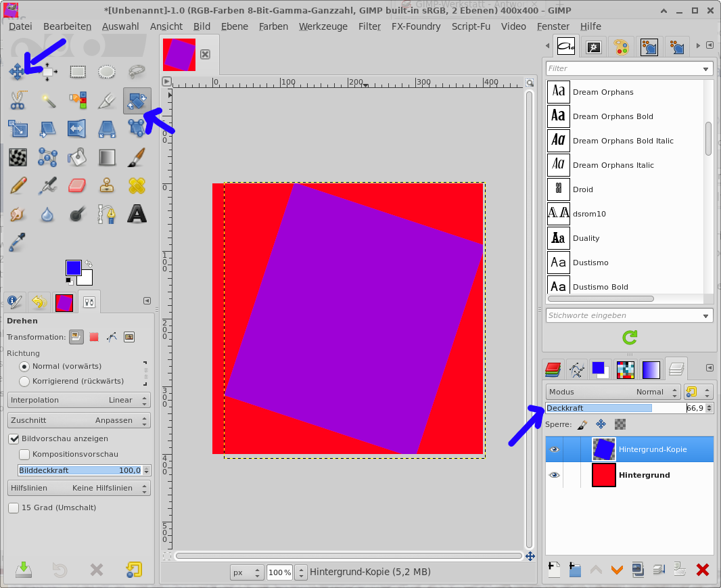Choose the Pencil tool

[x=18, y=185]
